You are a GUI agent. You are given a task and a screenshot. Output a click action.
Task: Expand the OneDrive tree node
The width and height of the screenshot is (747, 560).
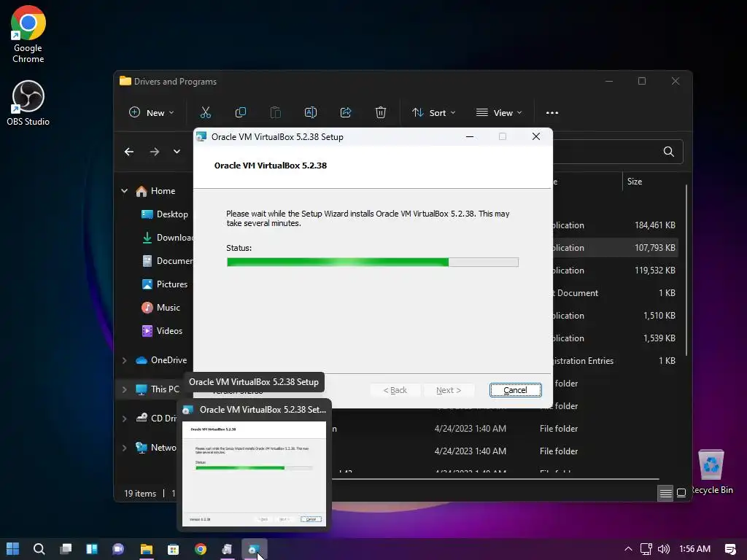(124, 360)
